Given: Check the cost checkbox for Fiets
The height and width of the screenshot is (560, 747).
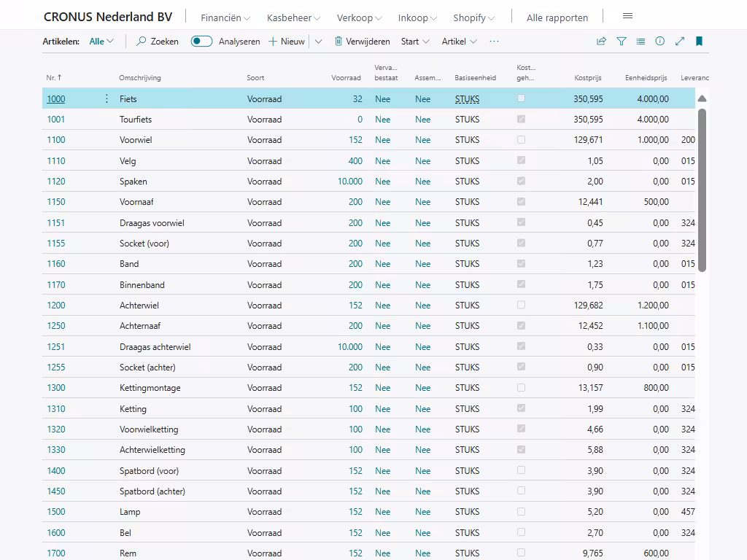Looking at the screenshot, I should (x=521, y=98).
